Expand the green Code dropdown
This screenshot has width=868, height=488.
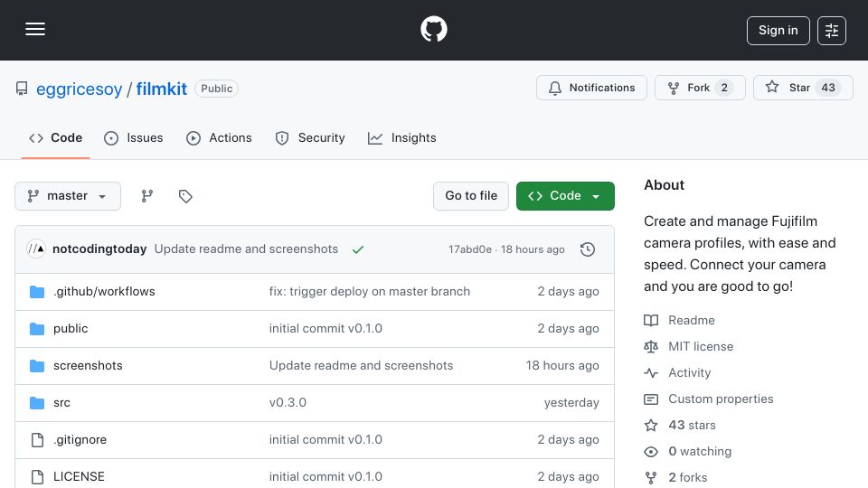(565, 196)
